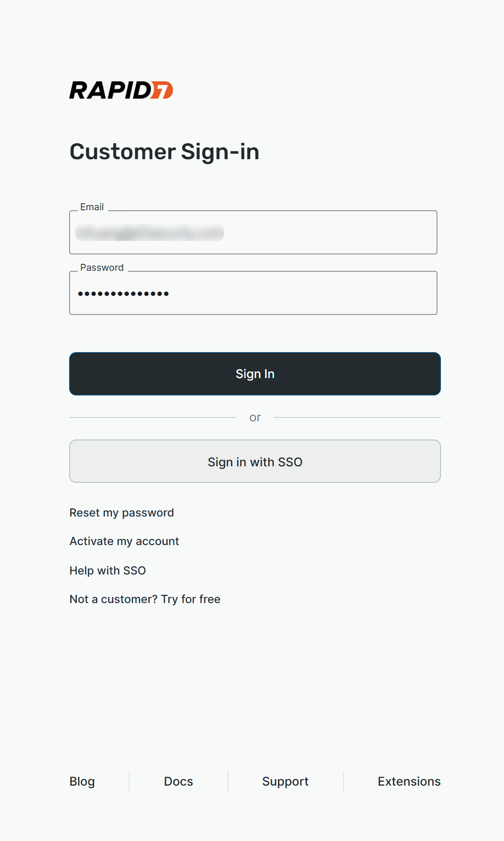This screenshot has width=504, height=841.
Task: Go to the Blog footer link
Action: click(x=82, y=781)
